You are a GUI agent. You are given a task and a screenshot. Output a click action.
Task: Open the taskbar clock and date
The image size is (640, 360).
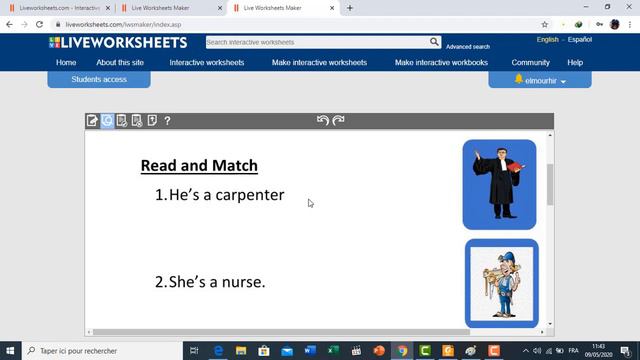(598, 351)
